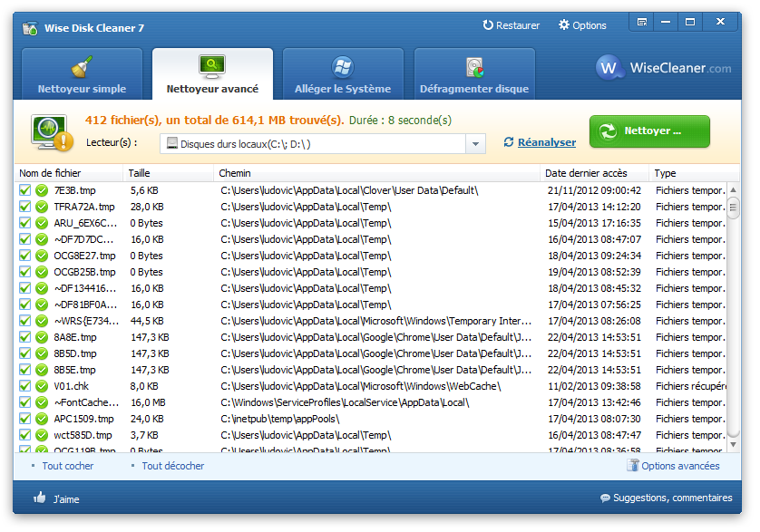
Task: Click the Suggestions, commentaires speech bubble
Action: click(605, 498)
